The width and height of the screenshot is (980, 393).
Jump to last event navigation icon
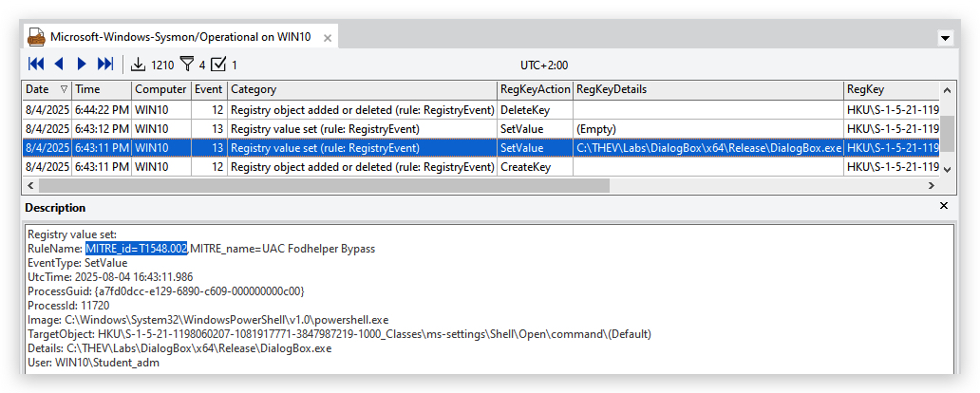pos(105,65)
